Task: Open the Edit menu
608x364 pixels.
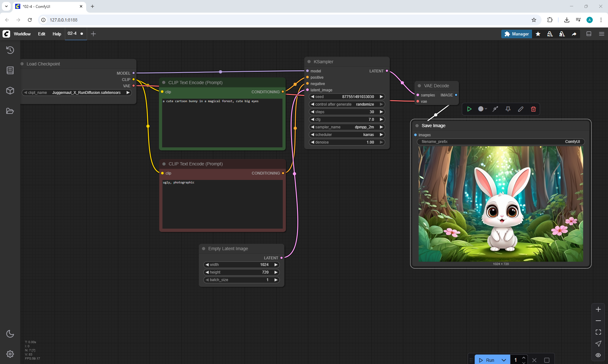Action: coord(41,34)
